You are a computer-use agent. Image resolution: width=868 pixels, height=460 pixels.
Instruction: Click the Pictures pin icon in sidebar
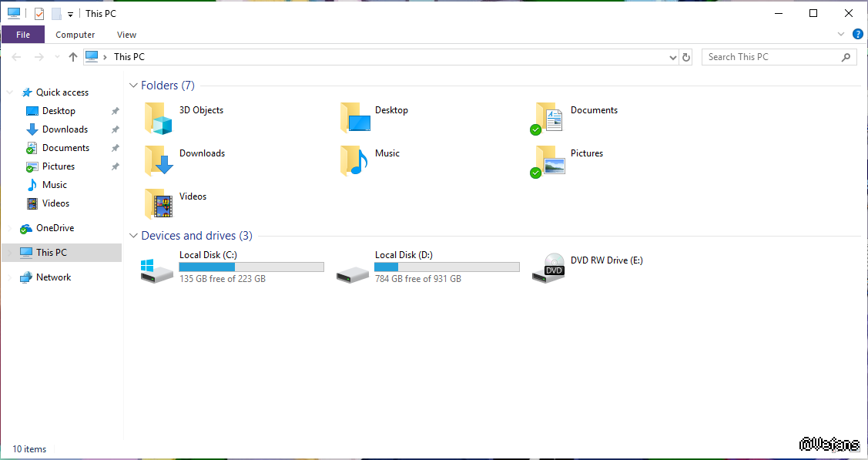click(x=115, y=166)
